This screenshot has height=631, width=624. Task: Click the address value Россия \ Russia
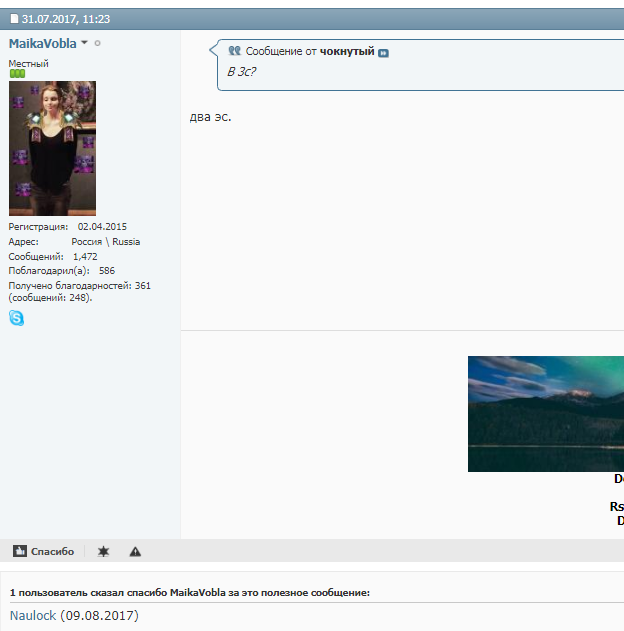[x=106, y=241]
